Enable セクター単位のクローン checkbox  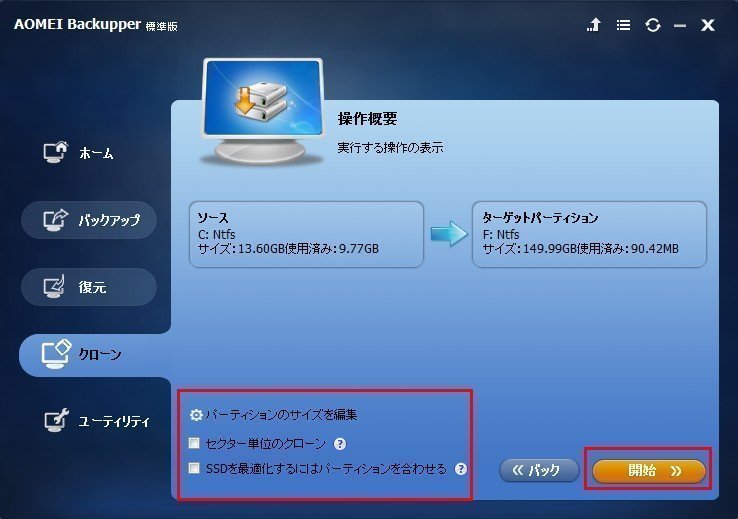point(194,443)
